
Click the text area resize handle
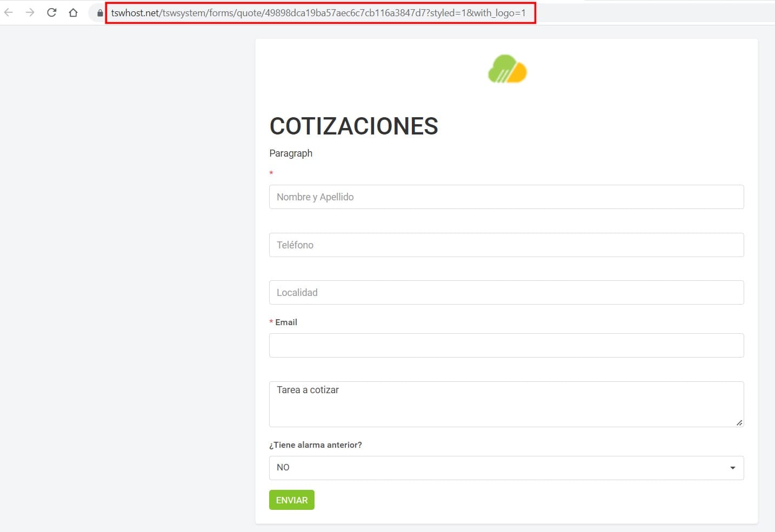click(x=739, y=422)
